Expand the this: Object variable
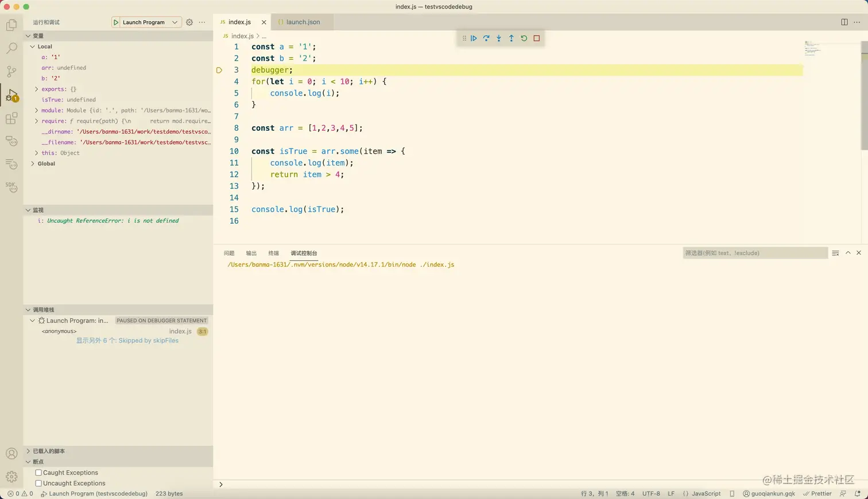Screen dimensions: 868x499 (37, 153)
